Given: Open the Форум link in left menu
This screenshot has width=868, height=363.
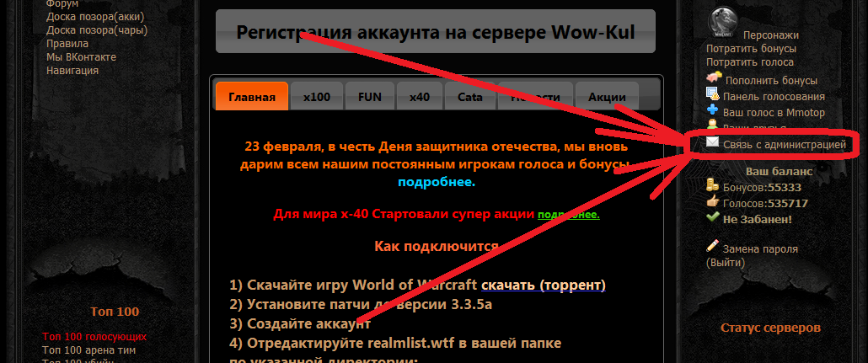Looking at the screenshot, I should [62, 4].
